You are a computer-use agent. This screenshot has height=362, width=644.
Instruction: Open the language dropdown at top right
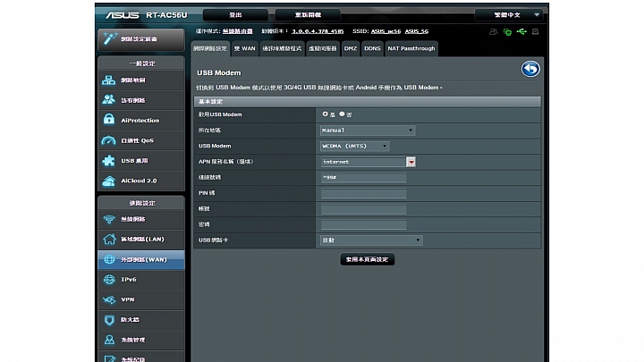509,15
